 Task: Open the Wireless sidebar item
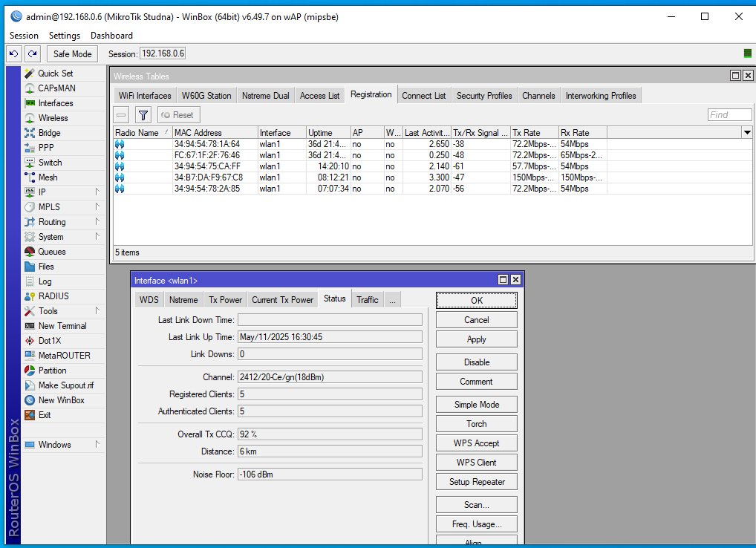coord(63,118)
